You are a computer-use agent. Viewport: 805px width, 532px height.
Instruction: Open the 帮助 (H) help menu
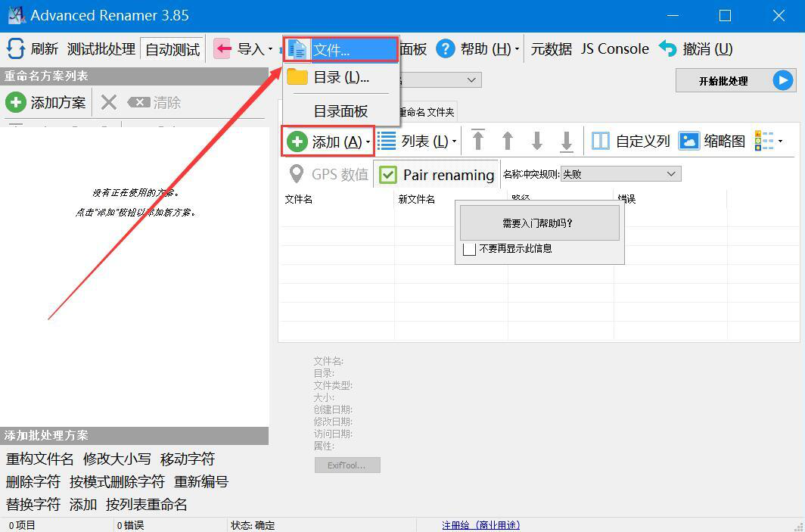pyautogui.click(x=477, y=48)
